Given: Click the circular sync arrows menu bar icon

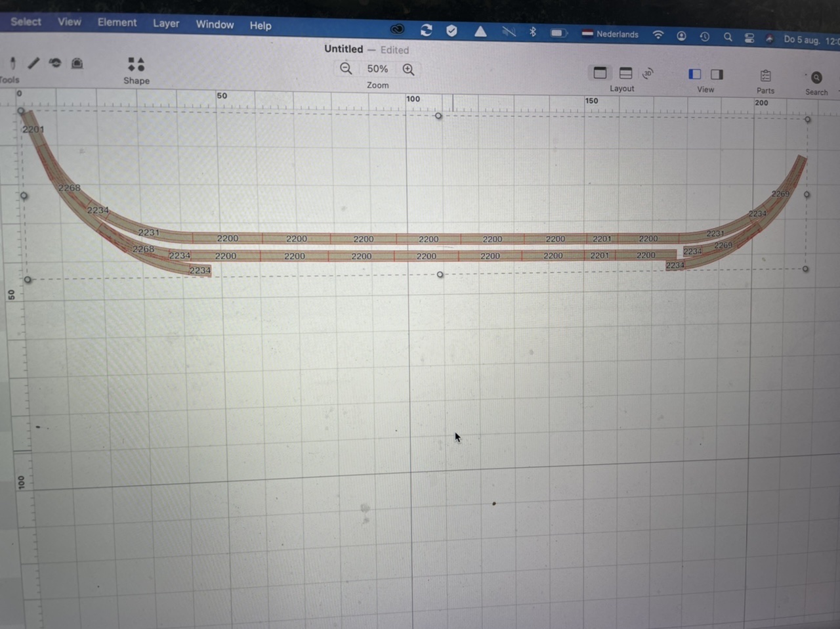Looking at the screenshot, I should tap(426, 30).
